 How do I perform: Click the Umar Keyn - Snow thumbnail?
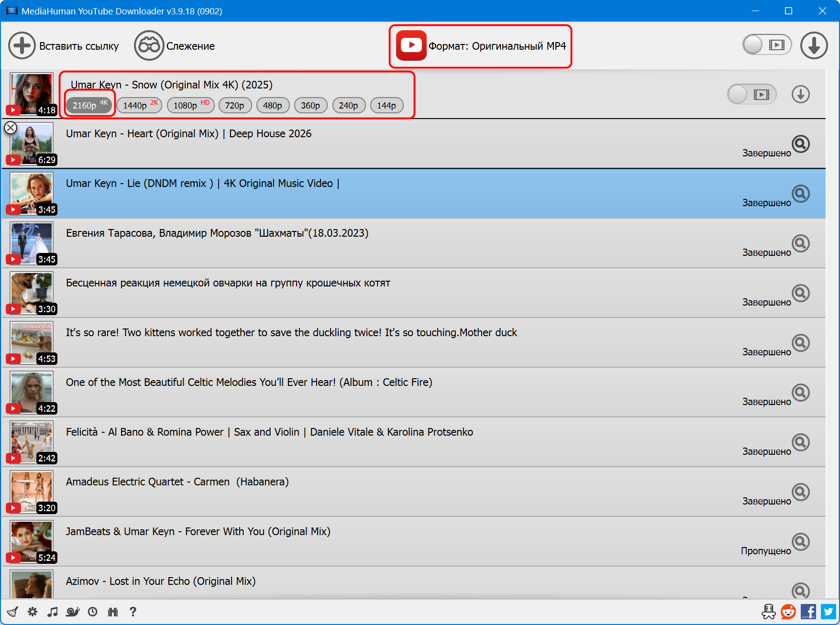[32, 94]
